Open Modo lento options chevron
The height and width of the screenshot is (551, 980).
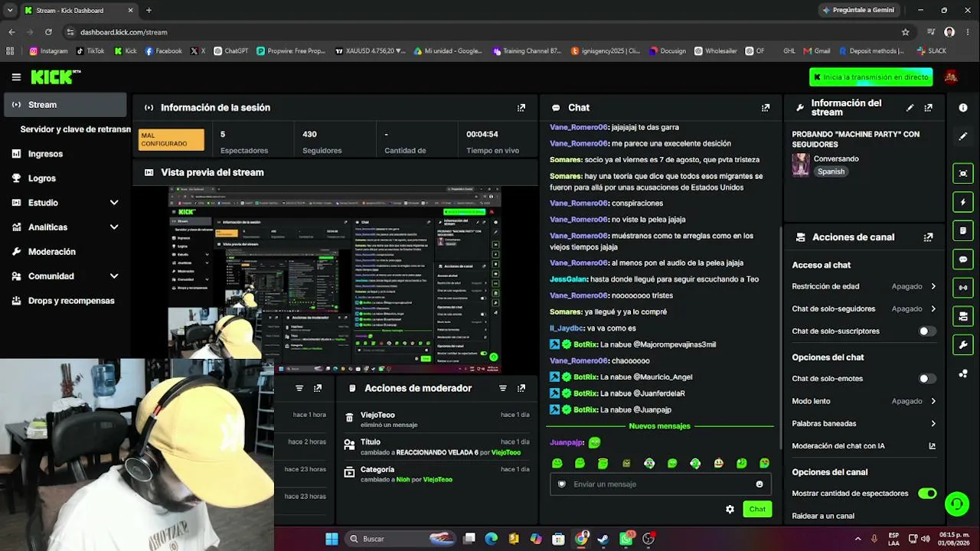coord(933,401)
